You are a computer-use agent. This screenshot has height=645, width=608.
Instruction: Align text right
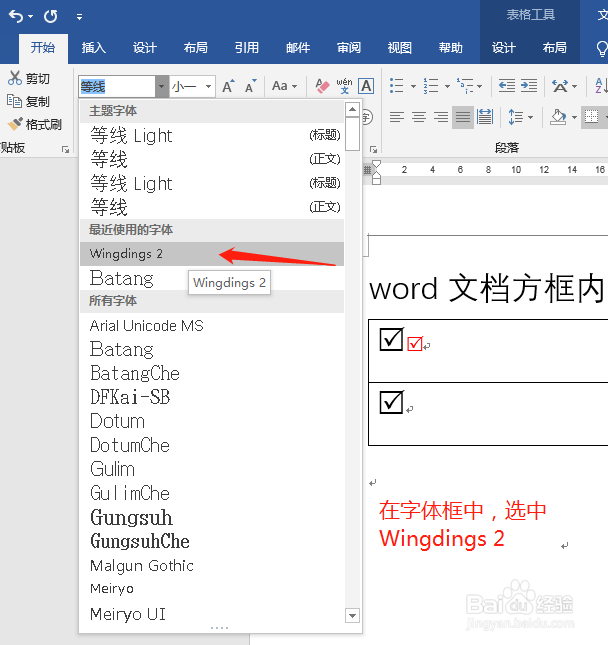click(x=441, y=117)
